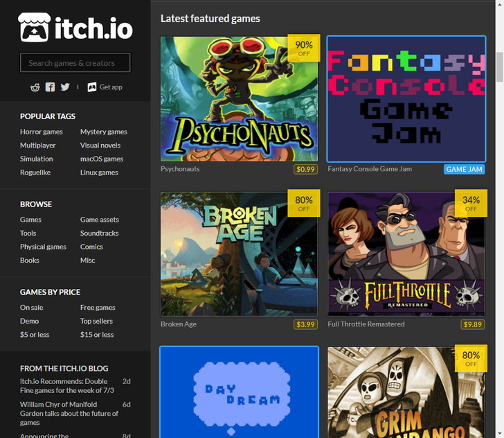
Task: Open the Horror games tag
Action: (x=41, y=132)
